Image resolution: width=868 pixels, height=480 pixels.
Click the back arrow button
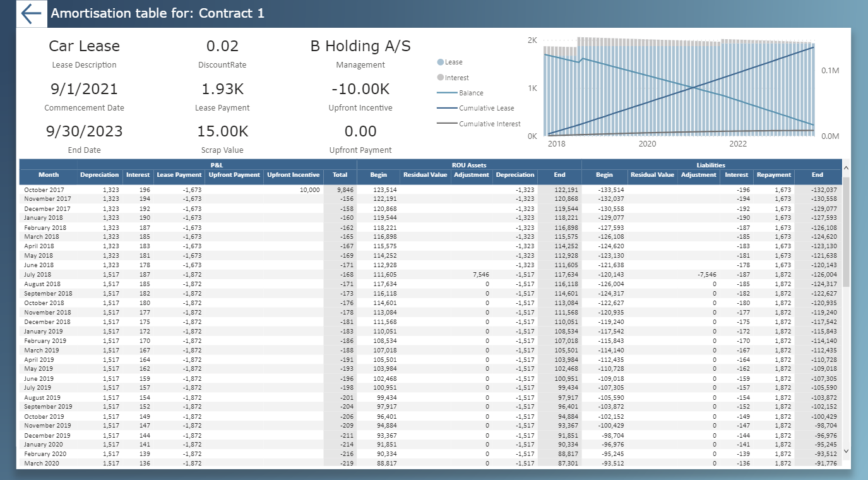point(32,14)
